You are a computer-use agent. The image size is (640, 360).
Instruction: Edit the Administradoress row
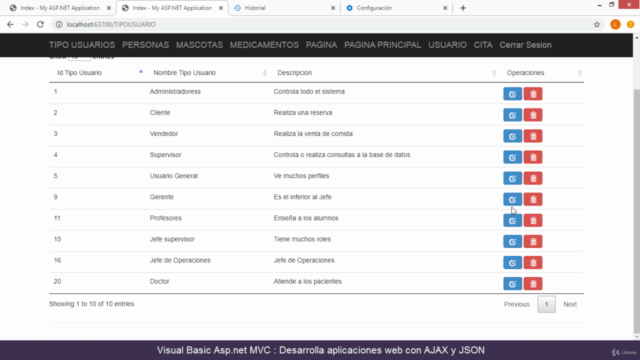(x=512, y=94)
